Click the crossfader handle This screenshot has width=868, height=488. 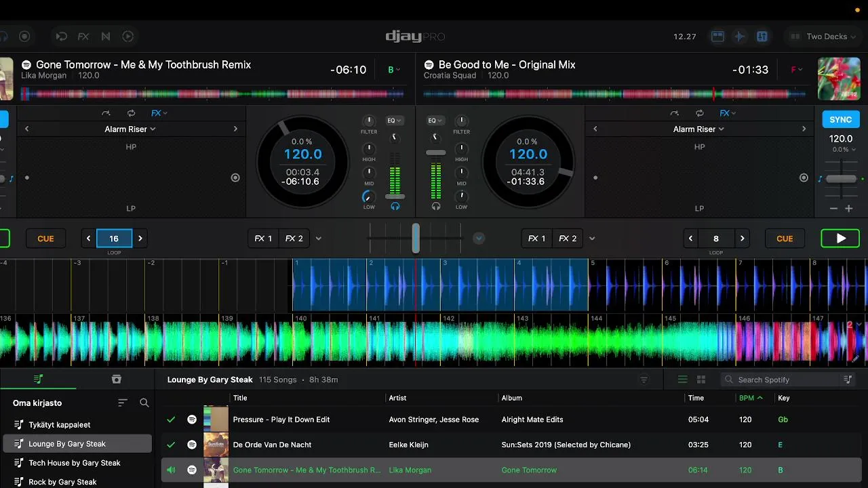(415, 238)
